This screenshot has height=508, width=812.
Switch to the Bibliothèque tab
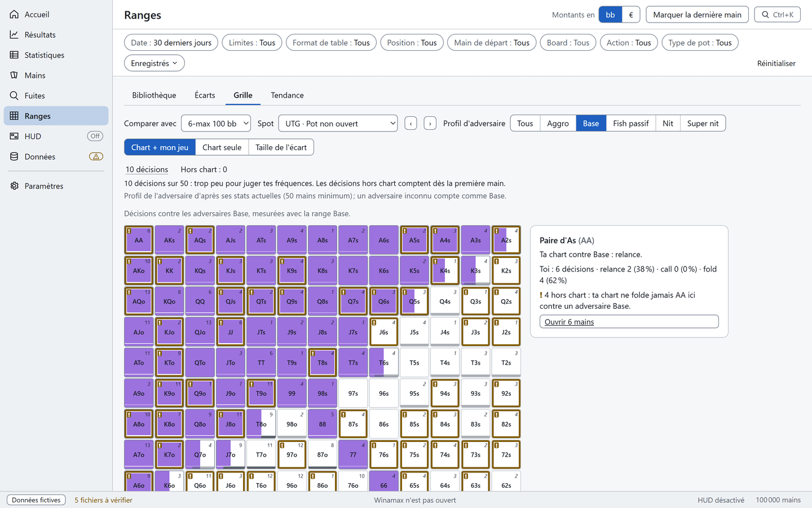tap(154, 95)
